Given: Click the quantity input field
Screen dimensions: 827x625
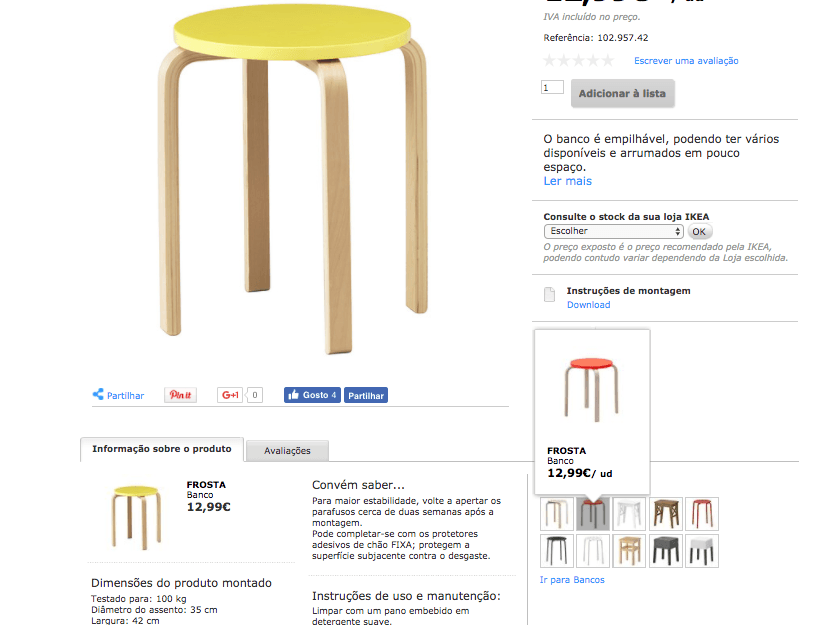Looking at the screenshot, I should coord(552,87).
